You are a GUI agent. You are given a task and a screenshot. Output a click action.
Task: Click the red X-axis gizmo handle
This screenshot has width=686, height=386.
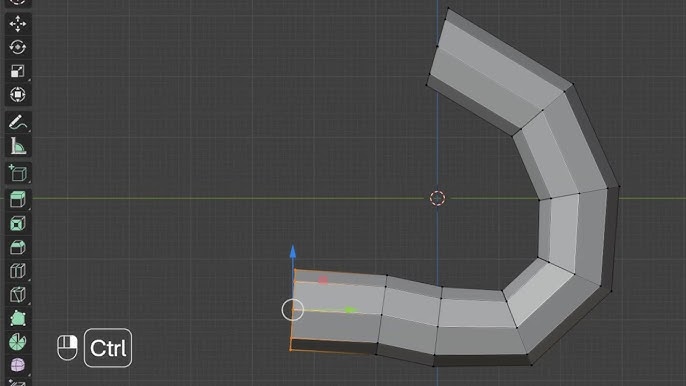point(323,280)
